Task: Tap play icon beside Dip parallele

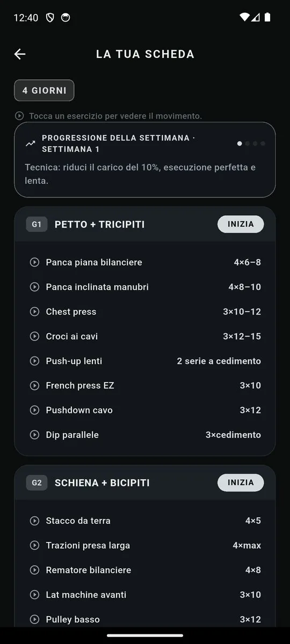Action: point(34,435)
